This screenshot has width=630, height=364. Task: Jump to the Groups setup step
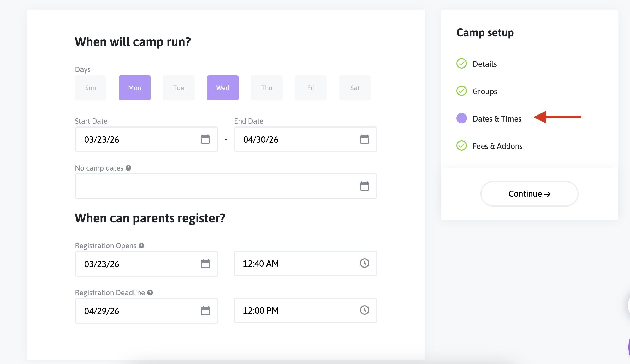(485, 91)
